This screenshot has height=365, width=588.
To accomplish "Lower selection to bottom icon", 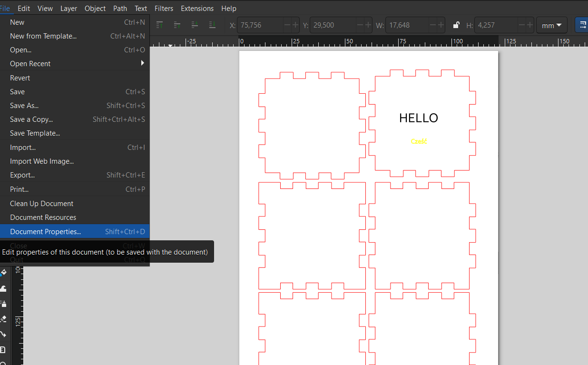I will tap(213, 25).
